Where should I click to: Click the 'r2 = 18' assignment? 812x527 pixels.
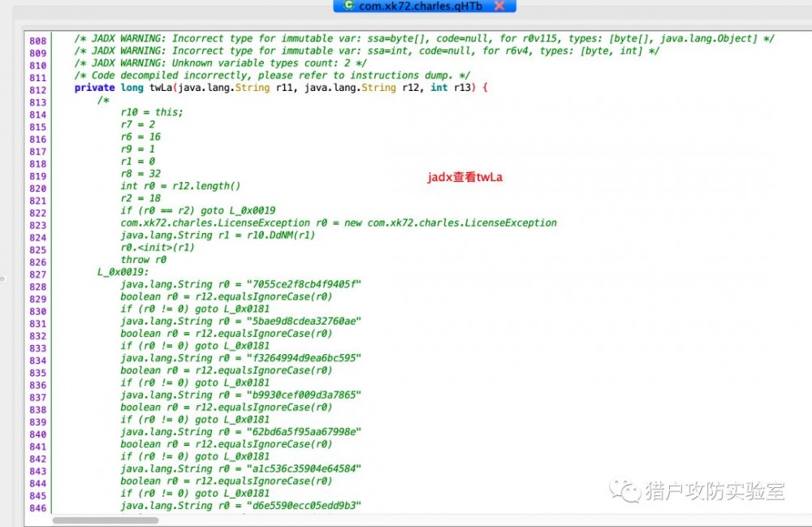140,198
